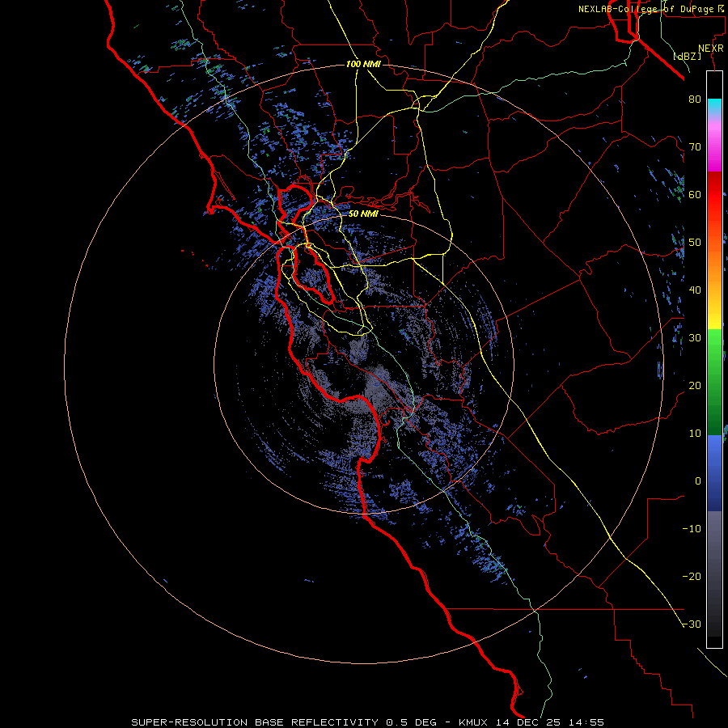The height and width of the screenshot is (728, 728).
Task: Click the "NEXR" label above the color scale
Action: point(710,49)
